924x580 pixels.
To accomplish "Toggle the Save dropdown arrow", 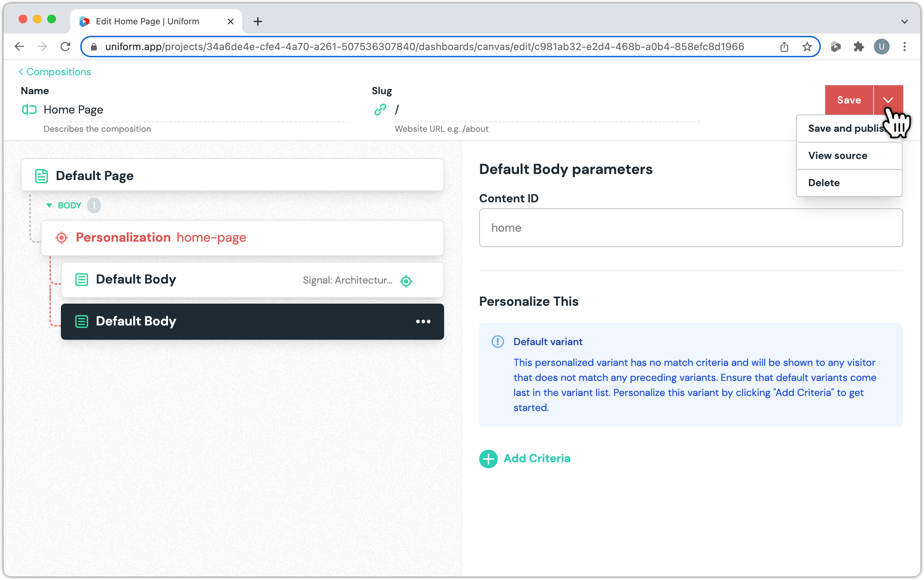I will (888, 100).
